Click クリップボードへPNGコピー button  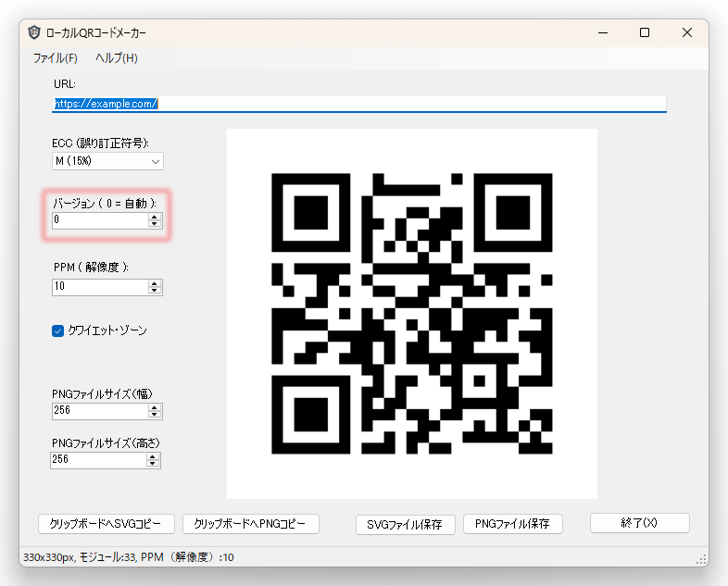click(x=251, y=524)
